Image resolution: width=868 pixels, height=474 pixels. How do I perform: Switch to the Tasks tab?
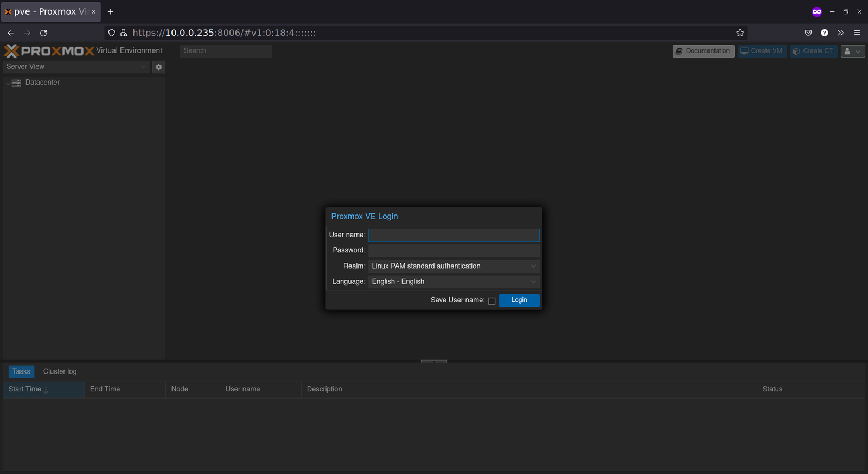click(22, 371)
